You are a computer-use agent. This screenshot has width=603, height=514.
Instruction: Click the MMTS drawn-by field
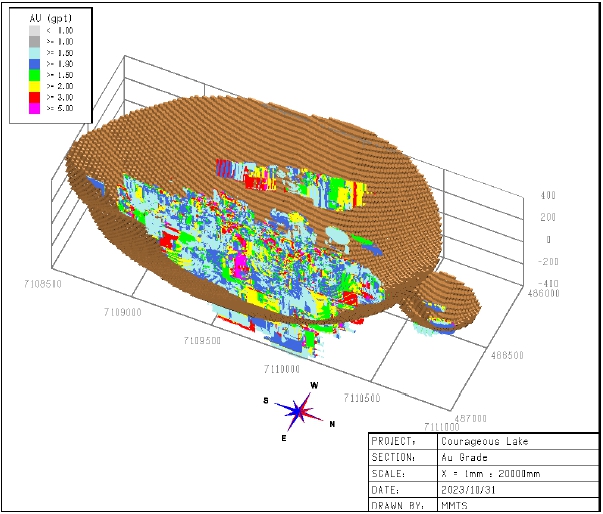[x=452, y=506]
